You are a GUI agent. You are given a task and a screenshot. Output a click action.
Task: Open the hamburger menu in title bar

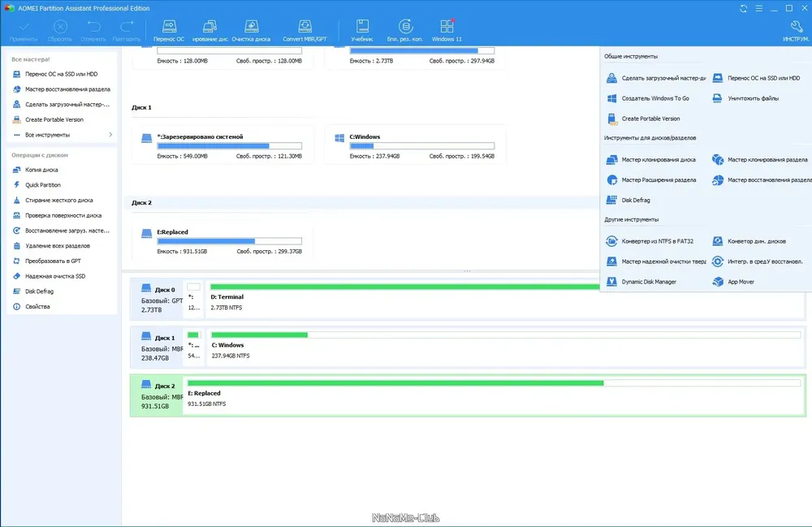point(758,8)
